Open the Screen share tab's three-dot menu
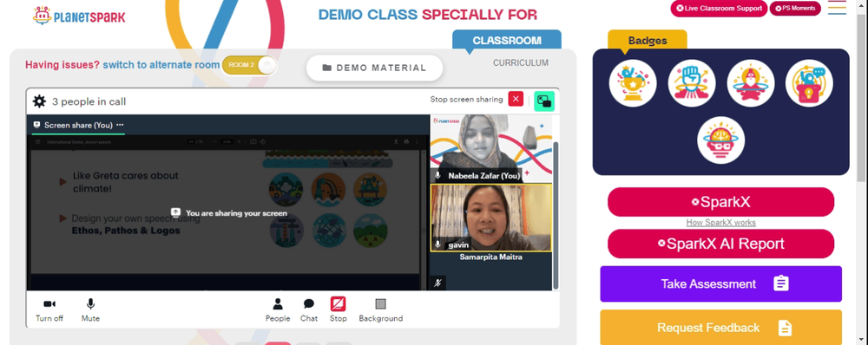The image size is (868, 345). 120,125
